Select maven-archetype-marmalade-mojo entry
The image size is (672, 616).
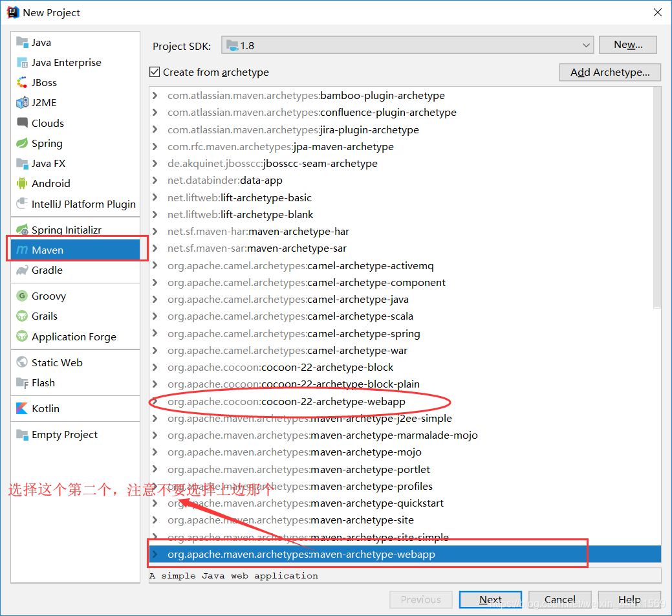click(x=323, y=435)
